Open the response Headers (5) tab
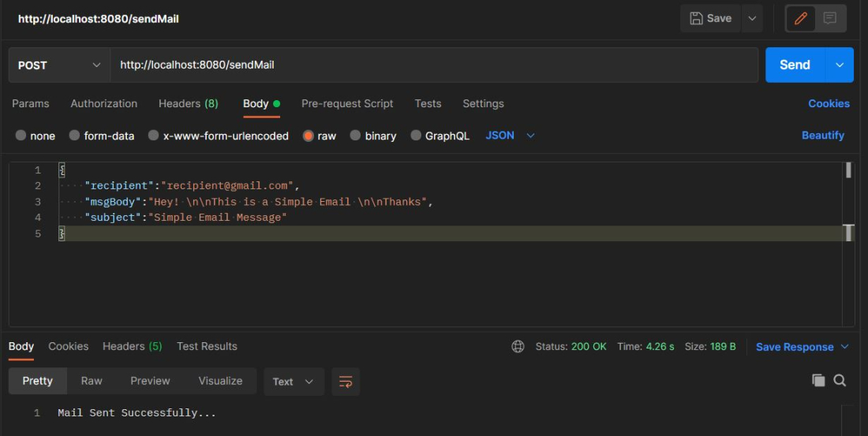Screen dimensions: 868x436 coord(133,346)
